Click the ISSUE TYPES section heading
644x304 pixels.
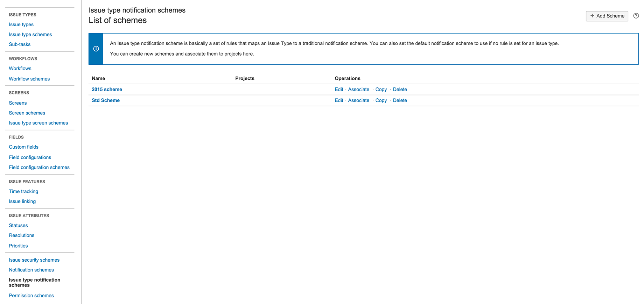pos(22,15)
